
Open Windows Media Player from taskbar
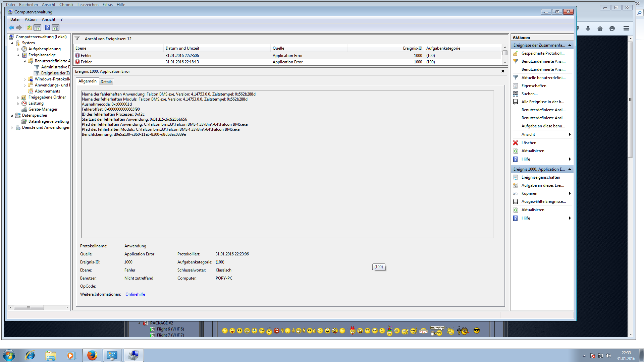click(71, 355)
